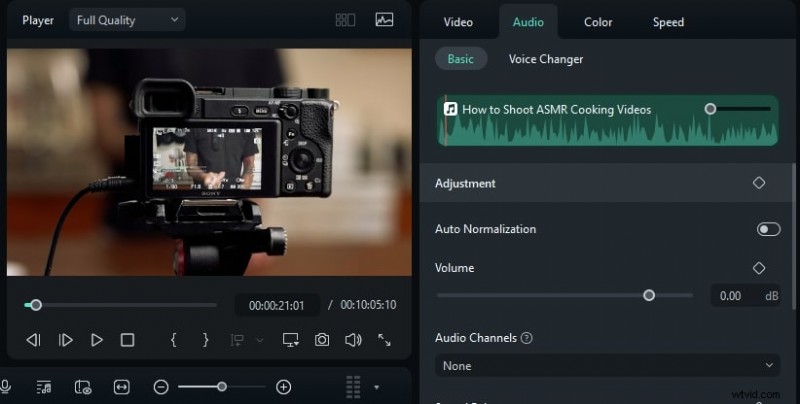This screenshot has width=800, height=404.
Task: Show Audio Channels help tooltip icon
Action: pos(527,338)
